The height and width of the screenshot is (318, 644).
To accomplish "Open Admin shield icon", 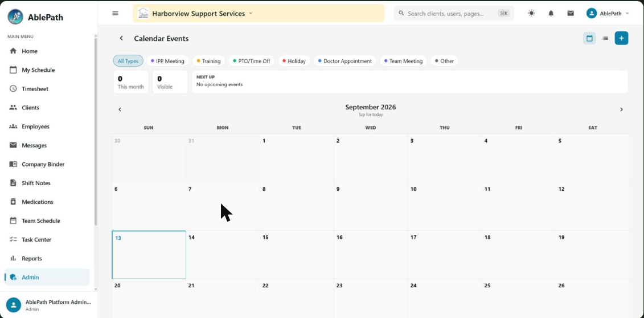I will point(13,278).
